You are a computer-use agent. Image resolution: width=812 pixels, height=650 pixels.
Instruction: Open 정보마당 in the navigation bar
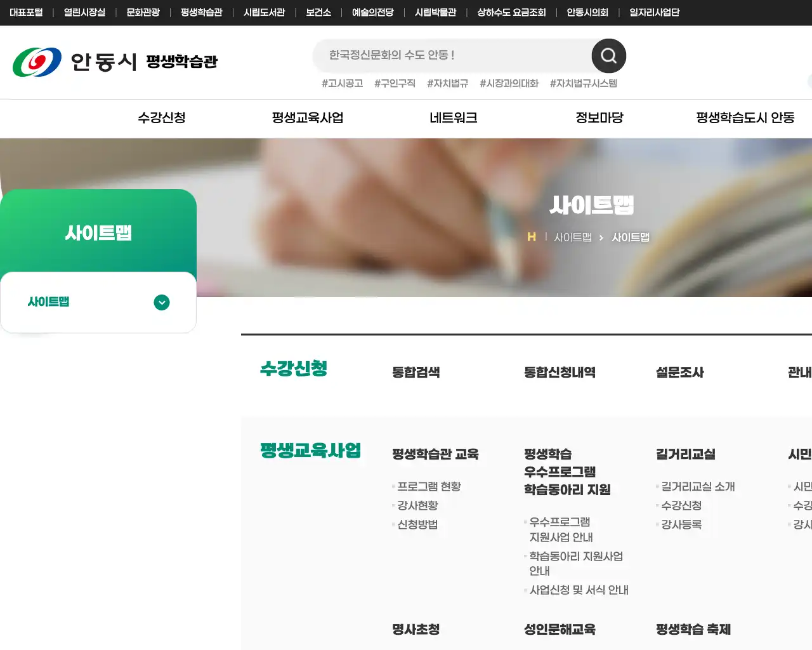tap(599, 118)
